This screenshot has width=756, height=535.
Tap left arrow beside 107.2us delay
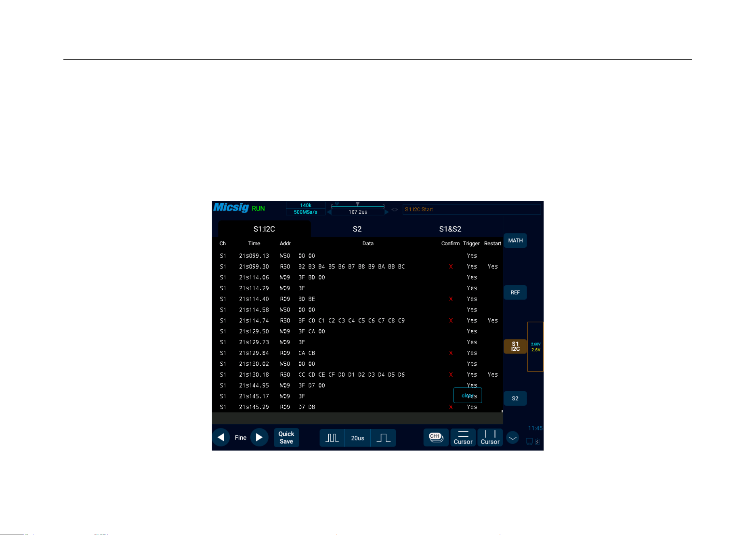click(329, 212)
